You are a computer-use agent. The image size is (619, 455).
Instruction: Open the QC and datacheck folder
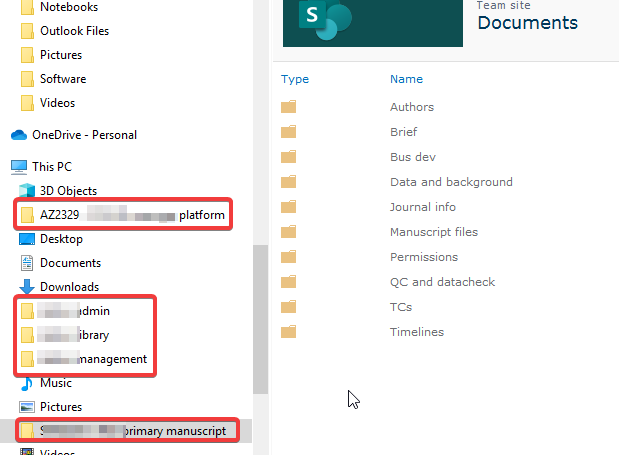pos(442,282)
